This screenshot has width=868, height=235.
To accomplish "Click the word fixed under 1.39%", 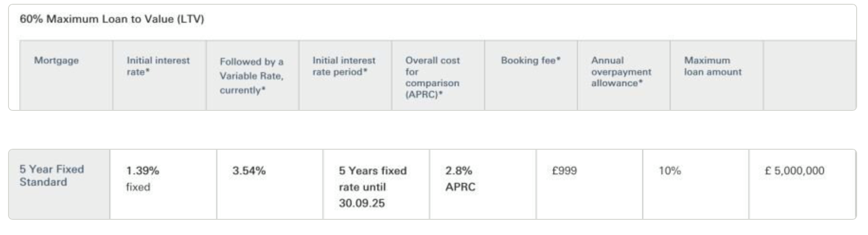I will (138, 187).
